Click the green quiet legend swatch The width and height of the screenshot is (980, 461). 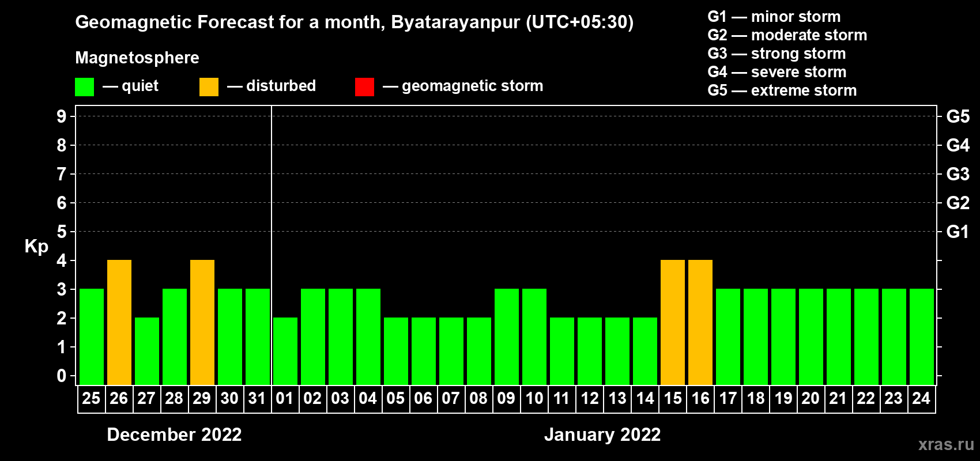click(85, 87)
